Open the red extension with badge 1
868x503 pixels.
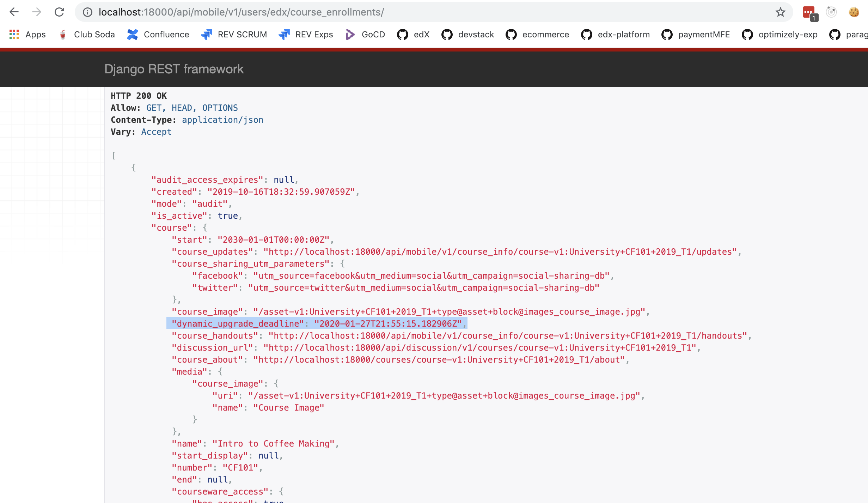tap(809, 13)
